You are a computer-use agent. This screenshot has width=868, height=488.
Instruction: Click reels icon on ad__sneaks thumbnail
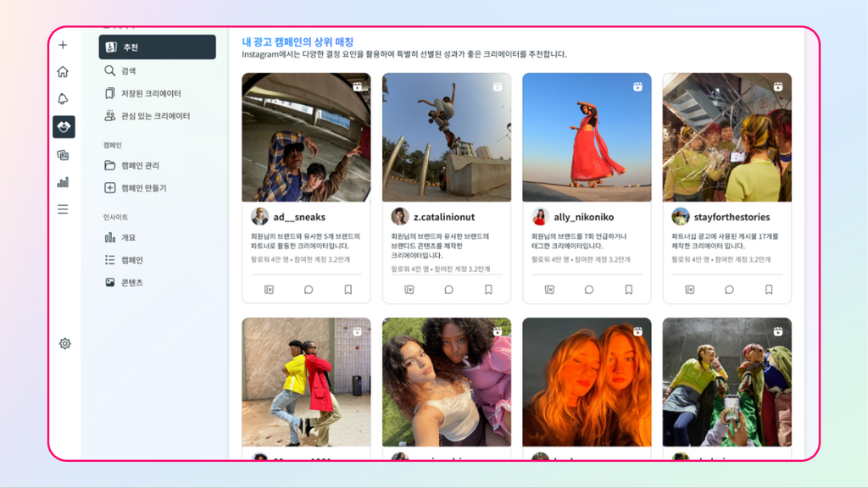click(358, 86)
